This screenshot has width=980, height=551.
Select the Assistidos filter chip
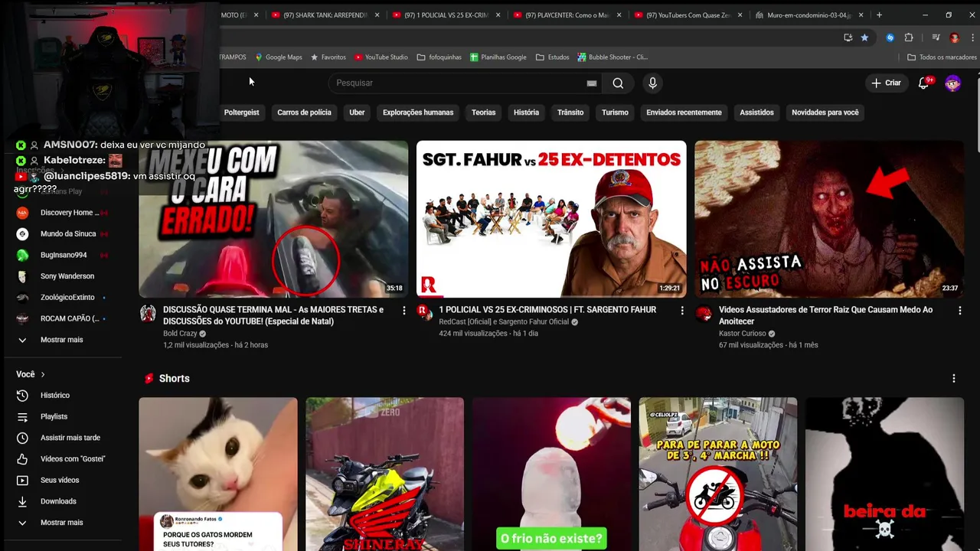click(x=756, y=112)
